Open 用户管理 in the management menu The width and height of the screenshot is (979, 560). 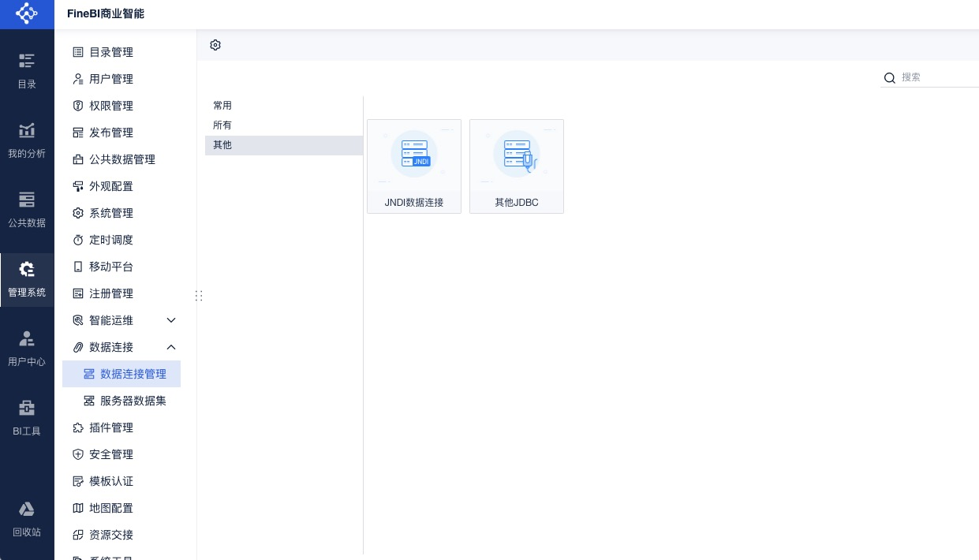(111, 79)
